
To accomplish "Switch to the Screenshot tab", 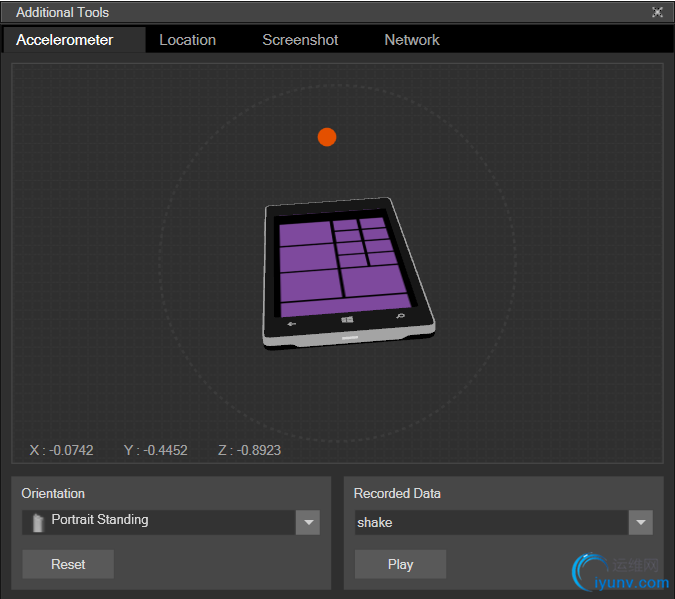I will (300, 40).
